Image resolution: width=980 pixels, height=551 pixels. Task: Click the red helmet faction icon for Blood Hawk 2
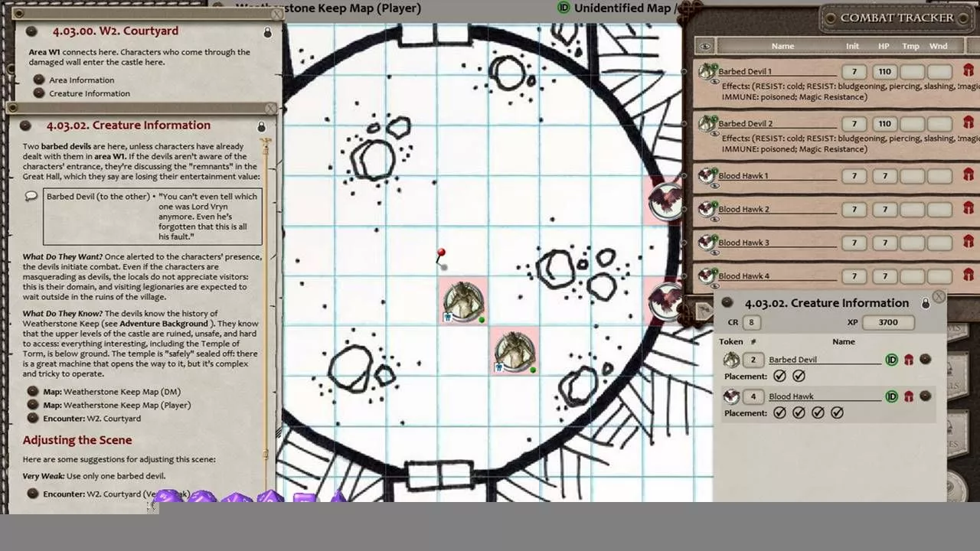pos(969,209)
